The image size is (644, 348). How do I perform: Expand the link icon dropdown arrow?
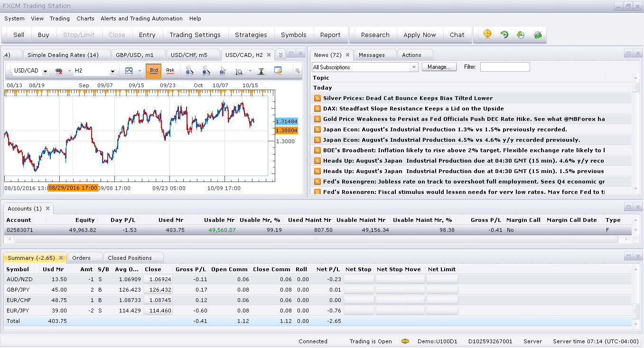(x=69, y=71)
